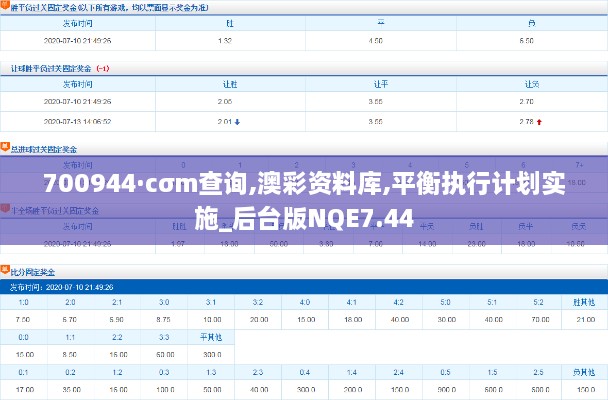
Task: Click the 1:4 score header cell
Action: [352, 372]
